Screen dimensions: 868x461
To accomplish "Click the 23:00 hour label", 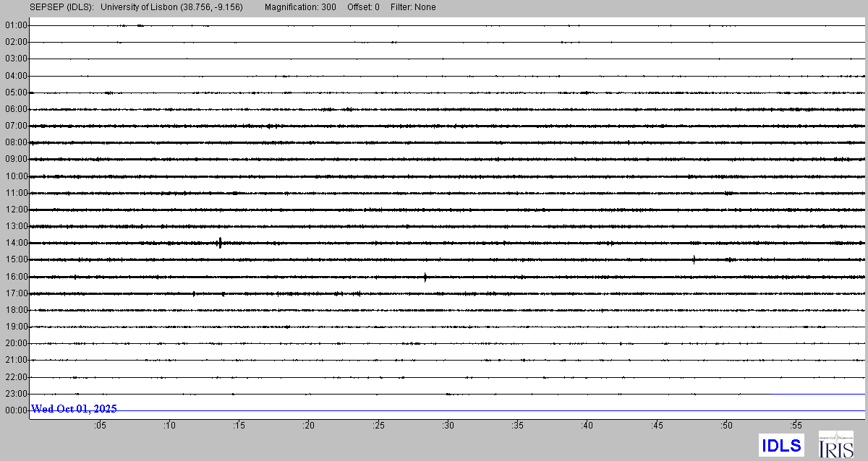I will click(16, 394).
